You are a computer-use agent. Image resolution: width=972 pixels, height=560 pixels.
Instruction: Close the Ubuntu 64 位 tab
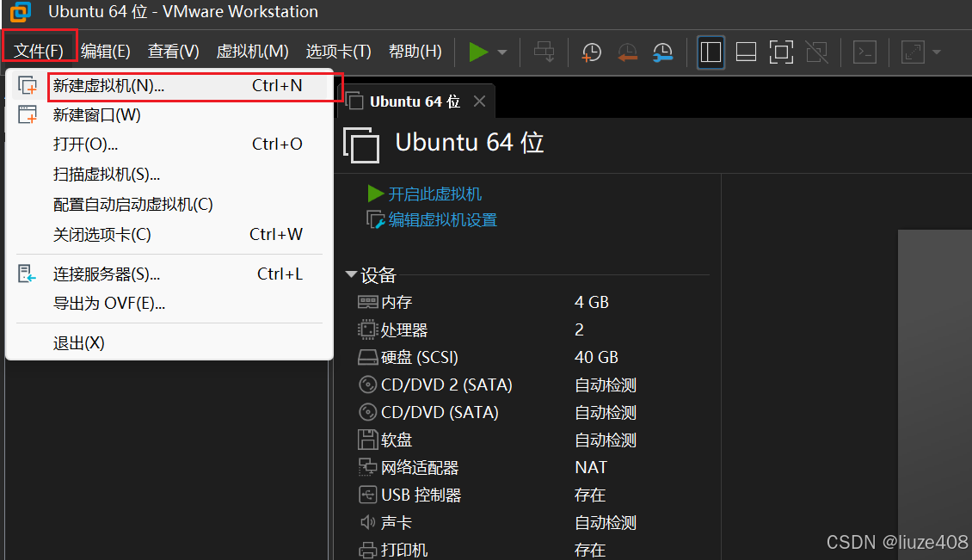(479, 102)
